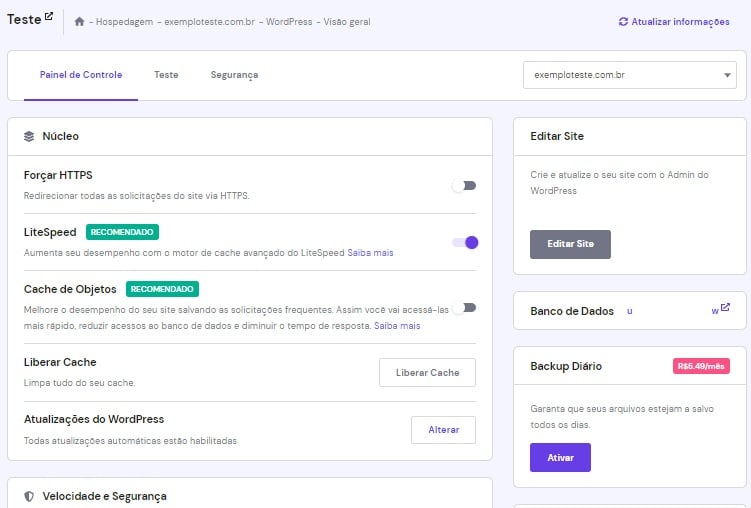
Task: Click the Teste site title
Action: [24, 20]
